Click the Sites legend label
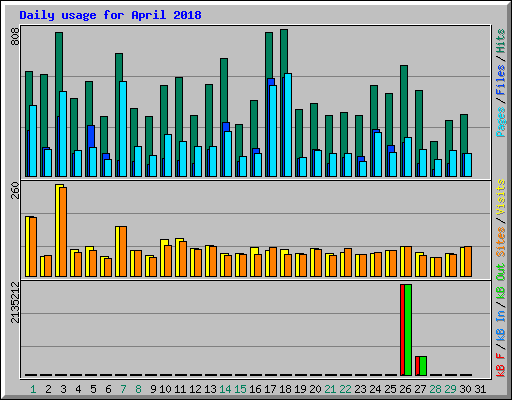The image size is (512, 400). coord(501,242)
